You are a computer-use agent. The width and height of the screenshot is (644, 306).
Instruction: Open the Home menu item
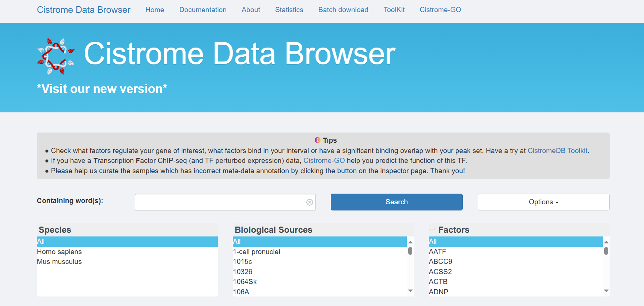155,10
